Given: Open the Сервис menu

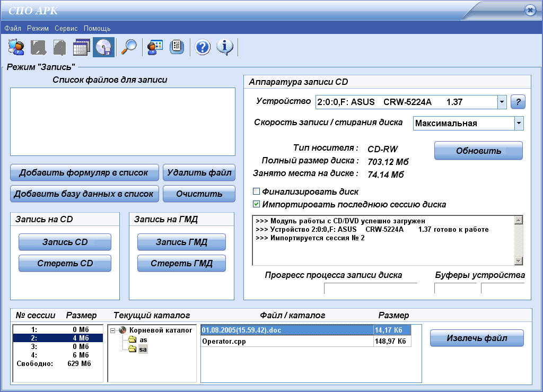Looking at the screenshot, I should point(66,28).
